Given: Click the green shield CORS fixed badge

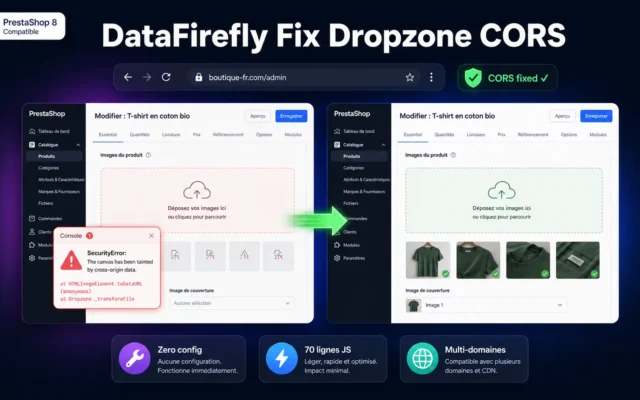Looking at the screenshot, I should pos(507,78).
